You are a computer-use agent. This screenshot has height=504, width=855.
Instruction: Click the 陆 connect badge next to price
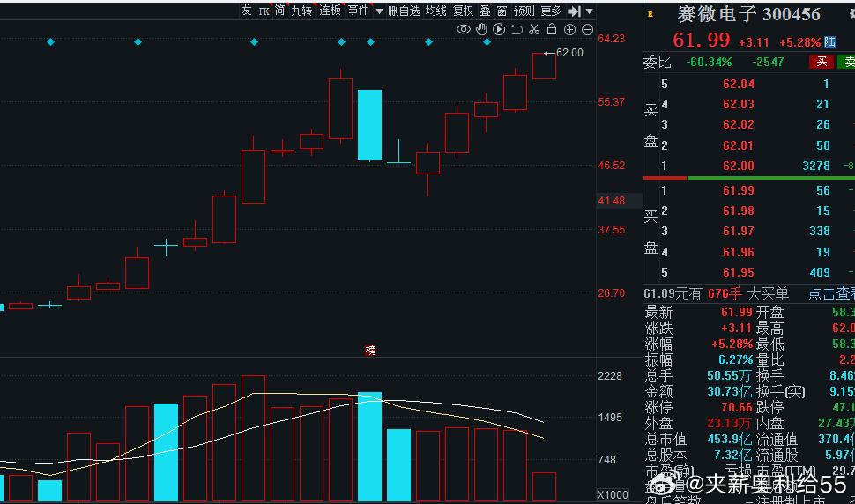(x=830, y=42)
